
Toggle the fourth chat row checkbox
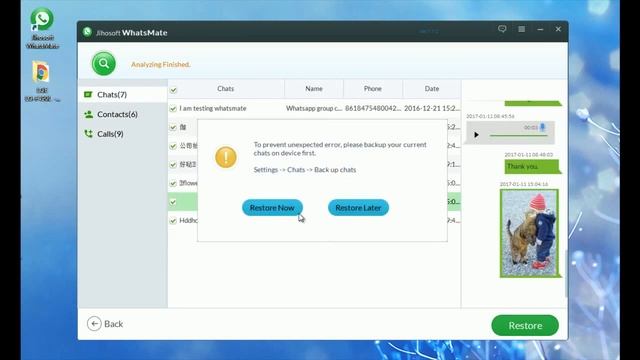pos(173,164)
